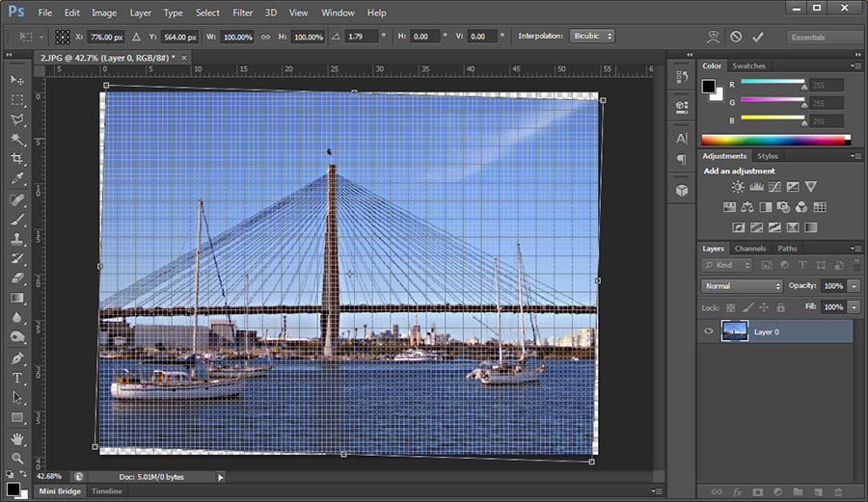Add a Brightness/Contrast adjustment
This screenshot has height=502, width=868.
point(738,187)
